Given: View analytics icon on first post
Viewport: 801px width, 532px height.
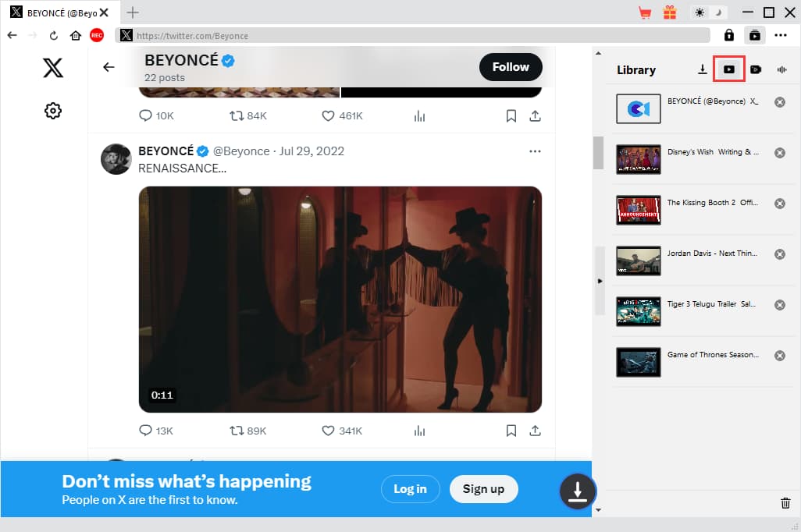Looking at the screenshot, I should pyautogui.click(x=419, y=116).
